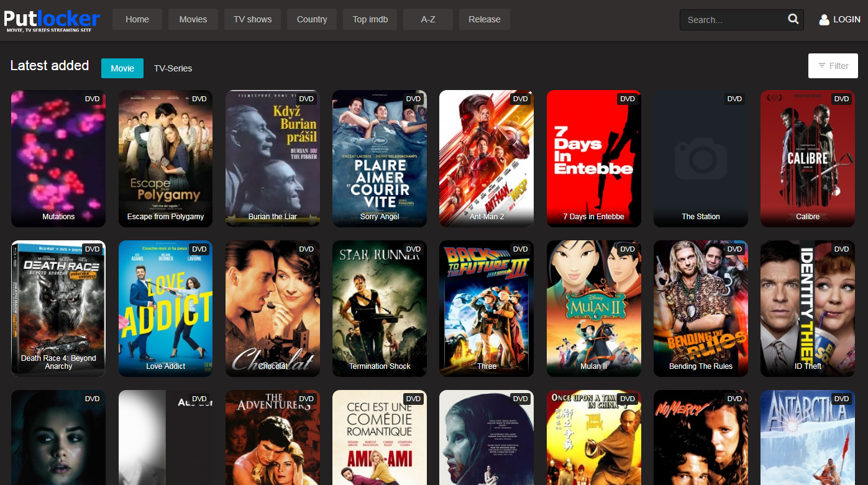Image resolution: width=868 pixels, height=485 pixels.
Task: Open Escape from Polygamy poster
Action: [165, 159]
